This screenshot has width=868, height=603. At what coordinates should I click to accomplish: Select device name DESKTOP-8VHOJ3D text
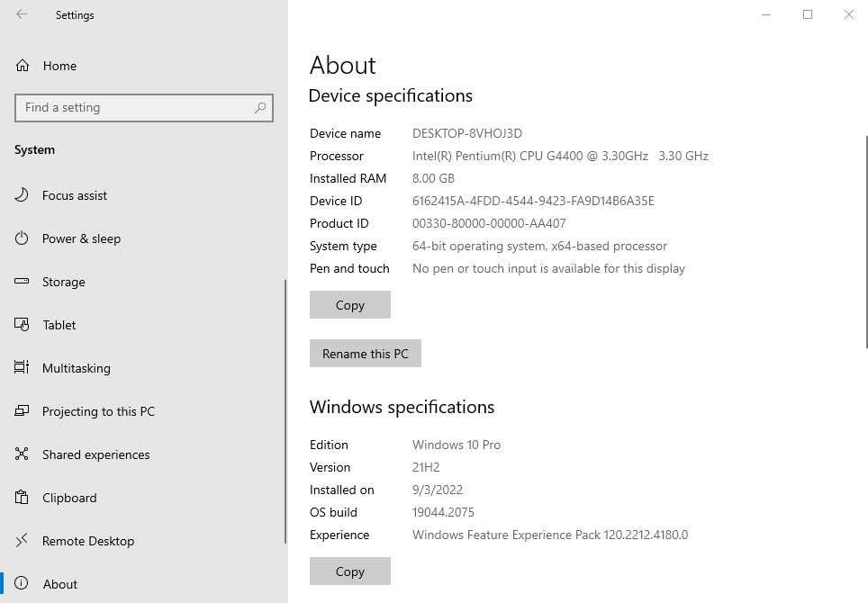(467, 133)
